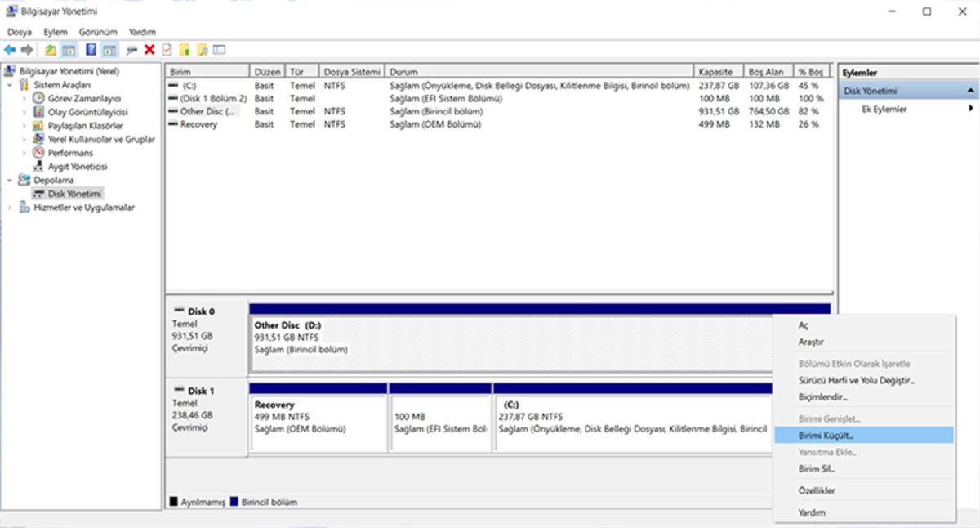The width and height of the screenshot is (980, 528).
Task: Open the Eylem menu
Action: (x=56, y=32)
